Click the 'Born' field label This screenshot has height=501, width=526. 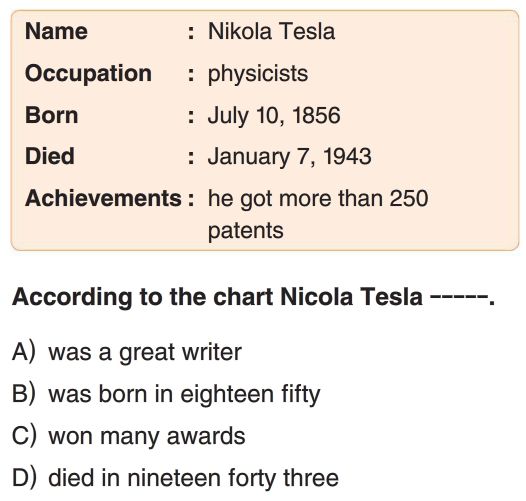pyautogui.click(x=51, y=115)
